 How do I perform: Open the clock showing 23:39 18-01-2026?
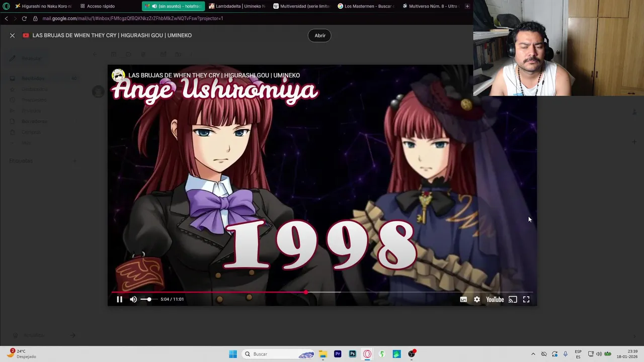[627, 354]
